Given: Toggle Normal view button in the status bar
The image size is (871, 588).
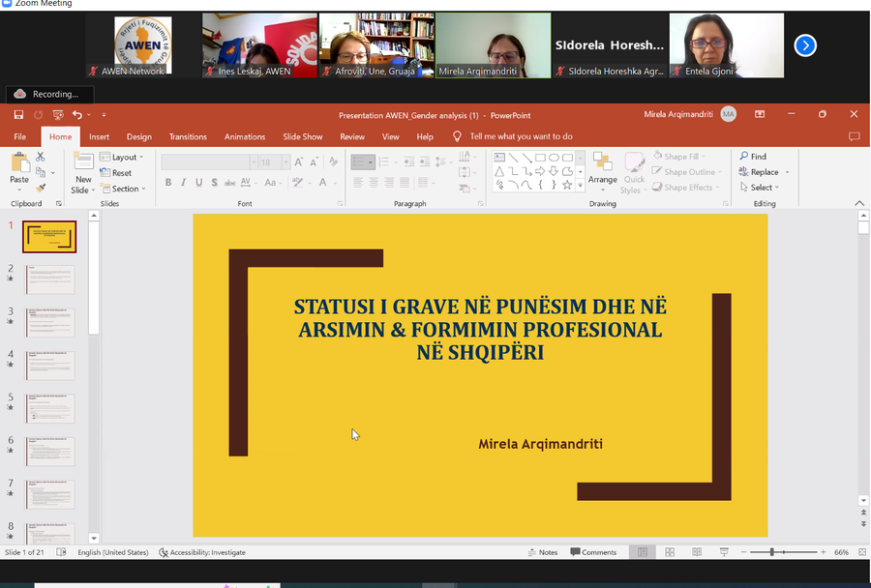Looking at the screenshot, I should (x=641, y=552).
